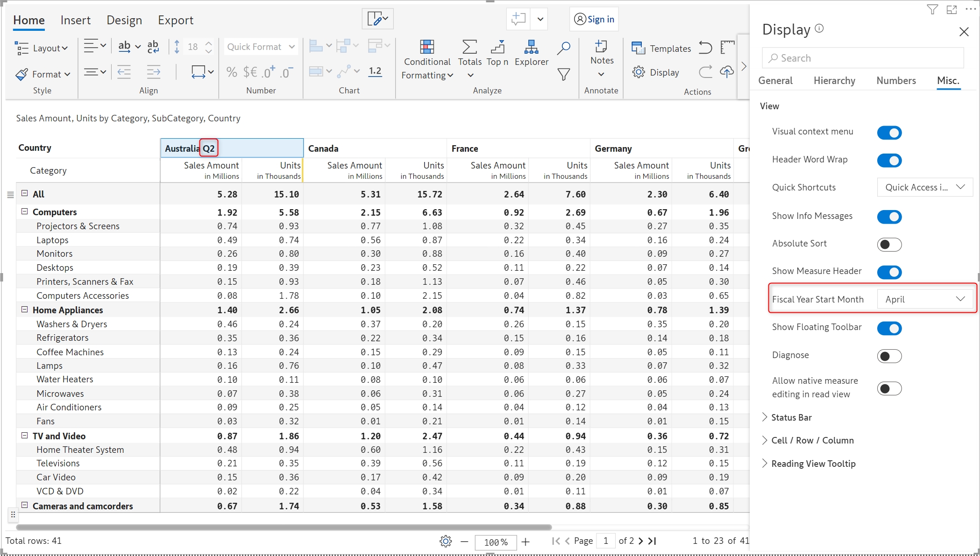
Task: Click the Totals sigma icon
Action: tap(469, 47)
